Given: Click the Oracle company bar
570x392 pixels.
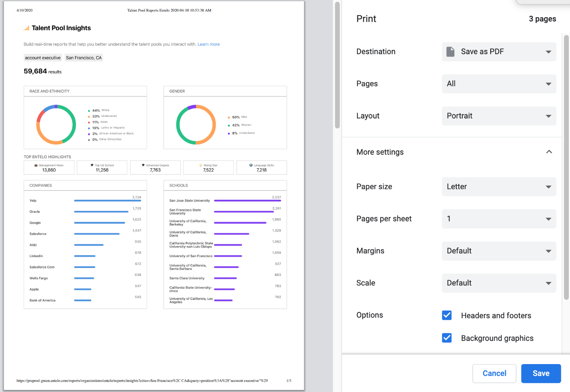Looking at the screenshot, I should point(101,212).
